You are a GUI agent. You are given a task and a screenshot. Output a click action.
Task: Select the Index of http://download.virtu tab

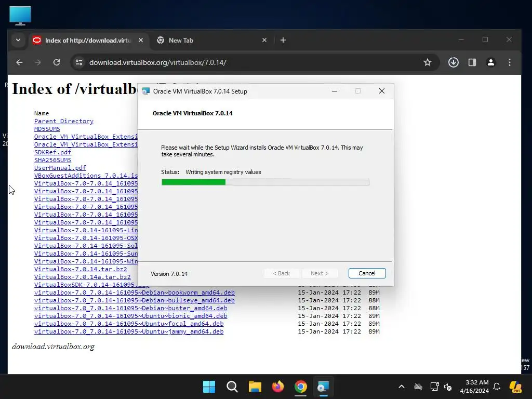pyautogui.click(x=89, y=41)
